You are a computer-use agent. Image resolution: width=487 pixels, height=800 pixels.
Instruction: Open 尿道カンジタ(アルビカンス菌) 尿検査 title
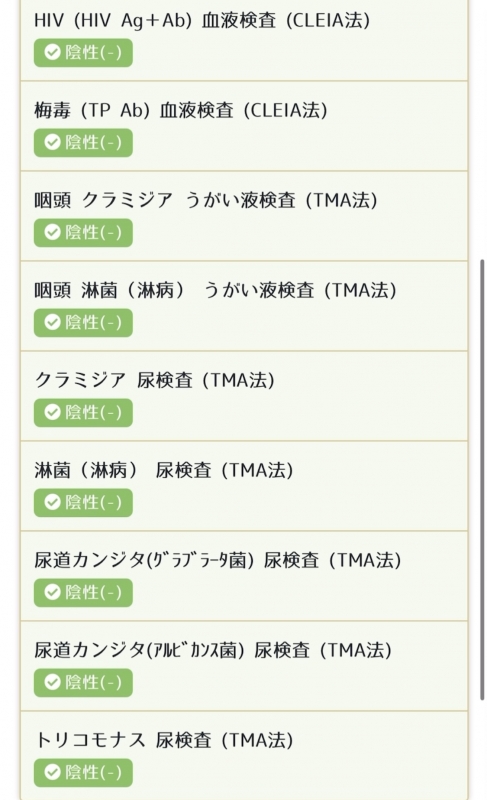pos(213,651)
